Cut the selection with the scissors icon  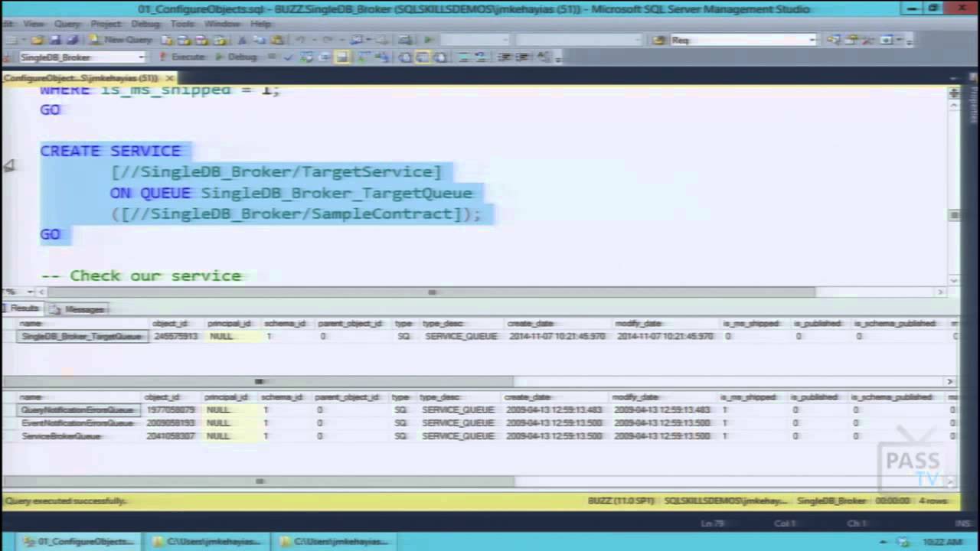tap(242, 40)
